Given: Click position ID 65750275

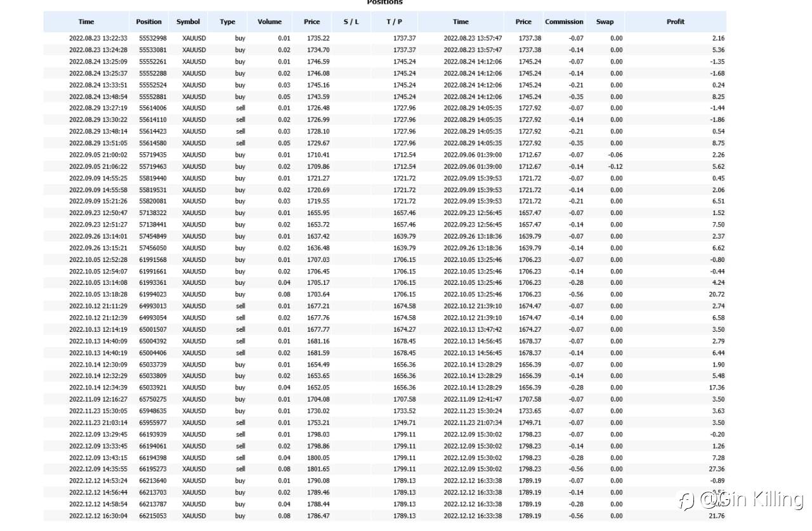Looking at the screenshot, I should (153, 399).
